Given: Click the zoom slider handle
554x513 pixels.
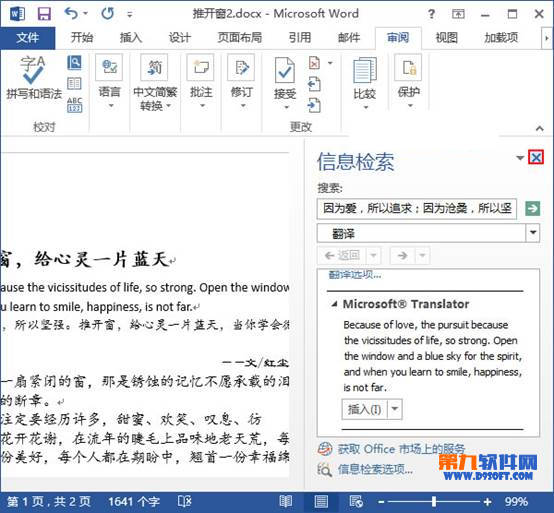Looking at the screenshot, I should (x=434, y=501).
